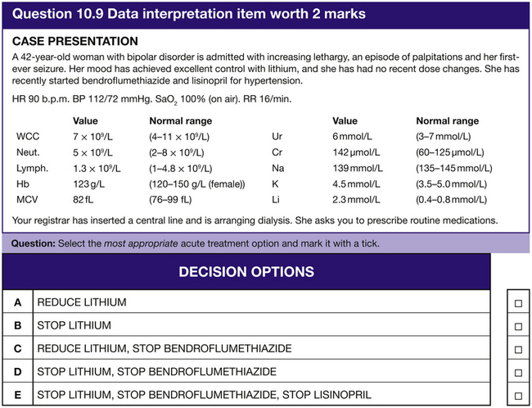Click the DECISION OPTIONS header bar

[246, 272]
